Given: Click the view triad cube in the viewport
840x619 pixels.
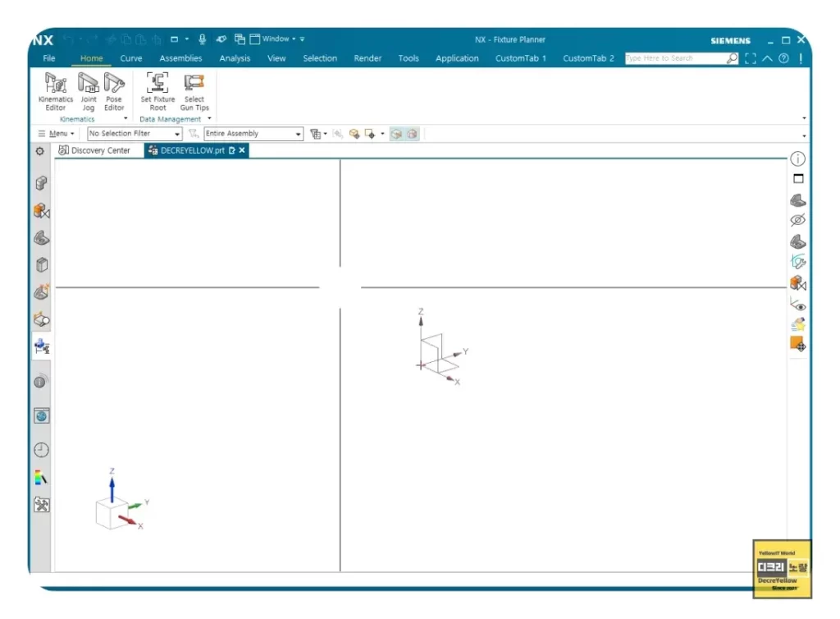Looking at the screenshot, I should coord(111,515).
